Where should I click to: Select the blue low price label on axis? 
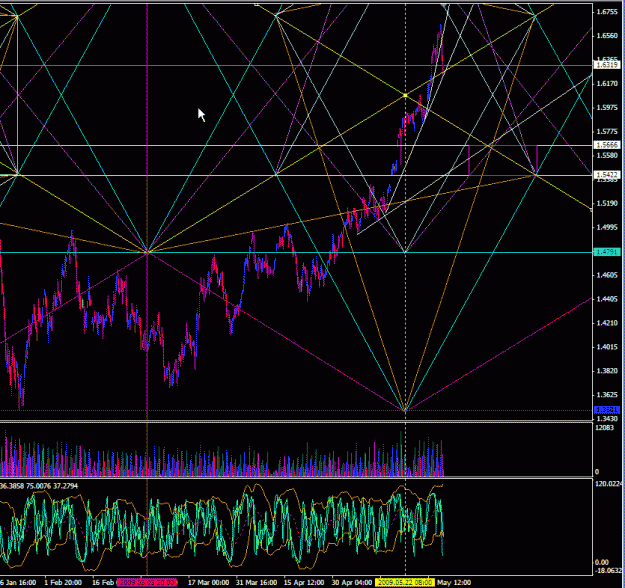tap(607, 410)
